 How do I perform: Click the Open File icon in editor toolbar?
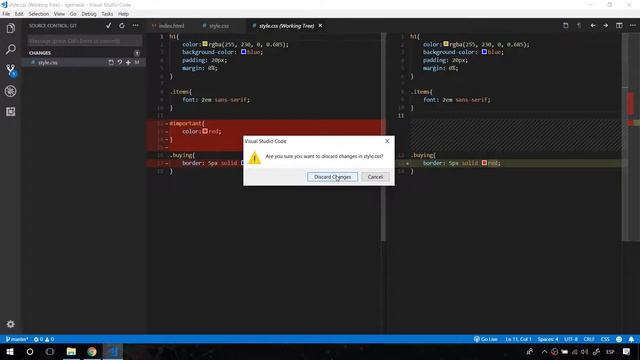click(566, 26)
